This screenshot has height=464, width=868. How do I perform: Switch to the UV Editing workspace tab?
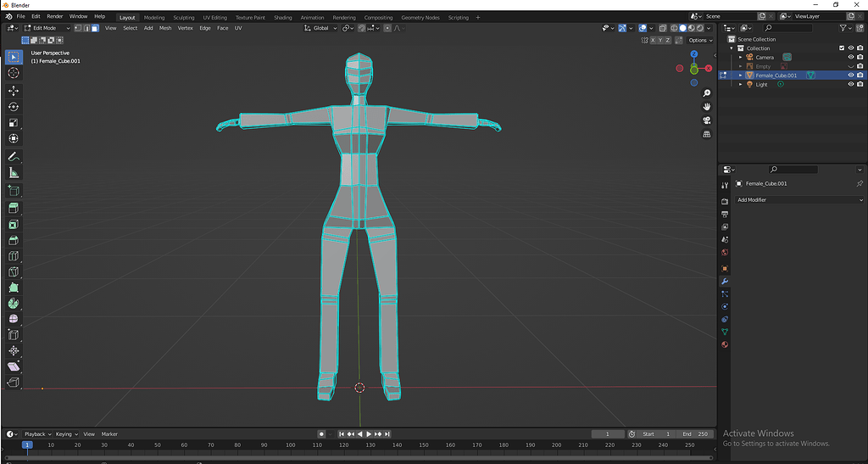tap(214, 18)
